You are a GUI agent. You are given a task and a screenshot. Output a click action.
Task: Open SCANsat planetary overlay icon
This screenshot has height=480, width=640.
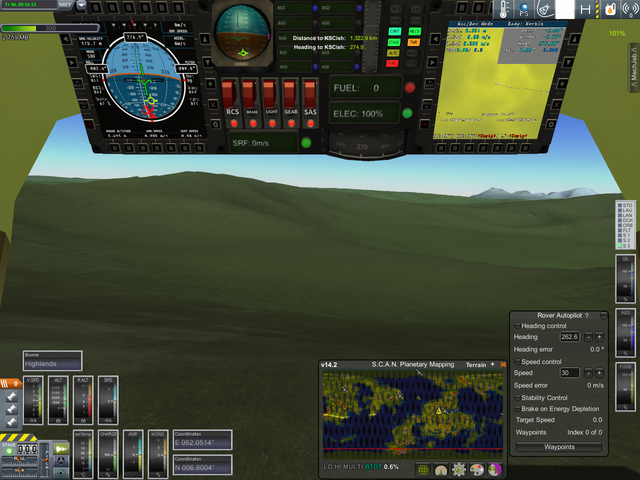(495, 470)
